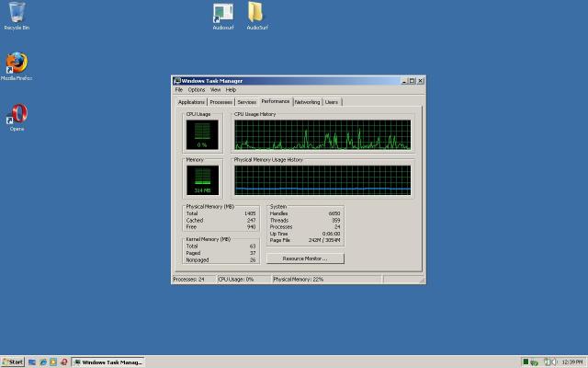Launch Windows Media Player from quick launch
This screenshot has width=588, height=368.
pos(53,362)
